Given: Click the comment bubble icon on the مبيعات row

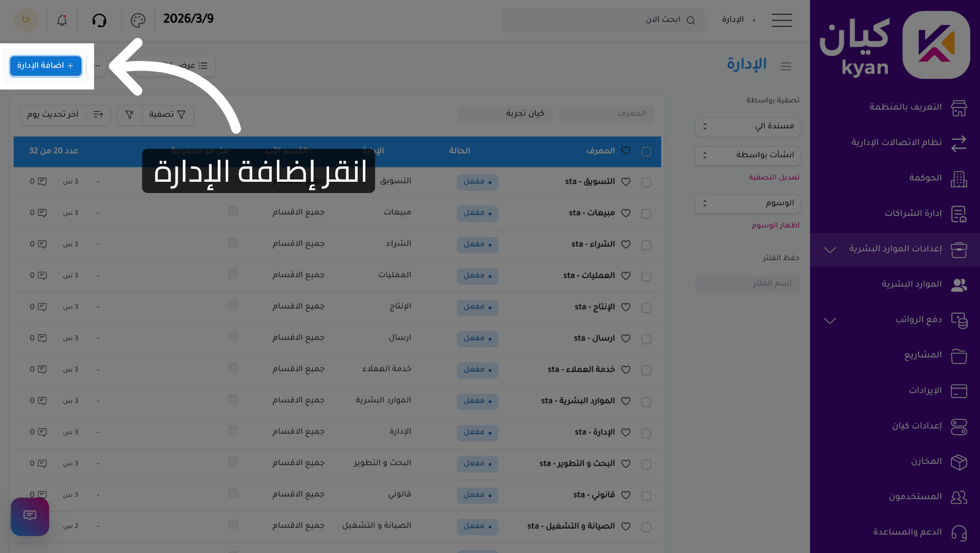Looking at the screenshot, I should coord(42,212).
